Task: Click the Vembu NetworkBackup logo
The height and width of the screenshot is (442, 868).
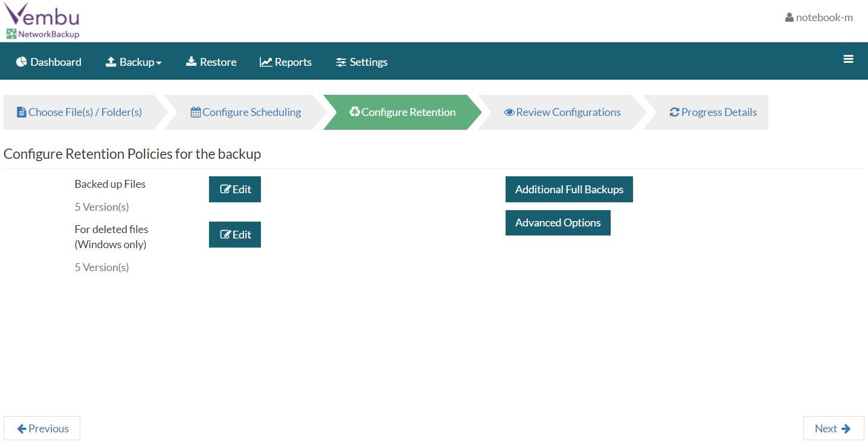Action: click(41, 20)
